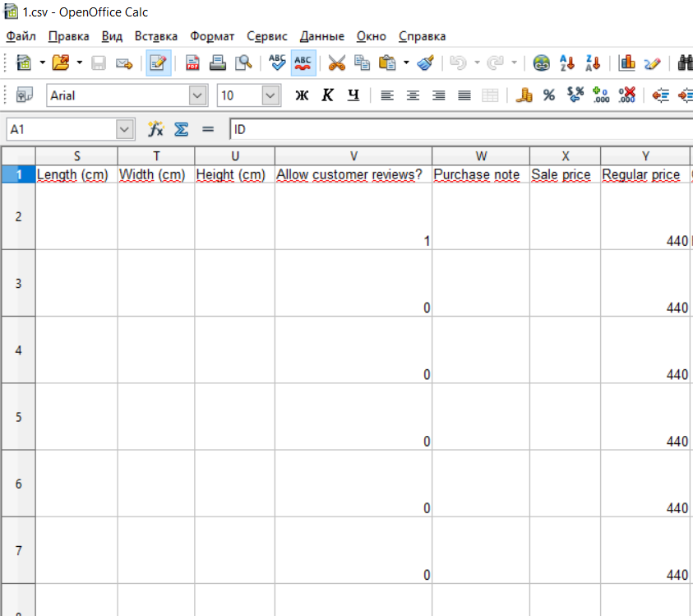This screenshot has height=616, width=693.
Task: Run the Spelling check icon
Action: point(277,63)
